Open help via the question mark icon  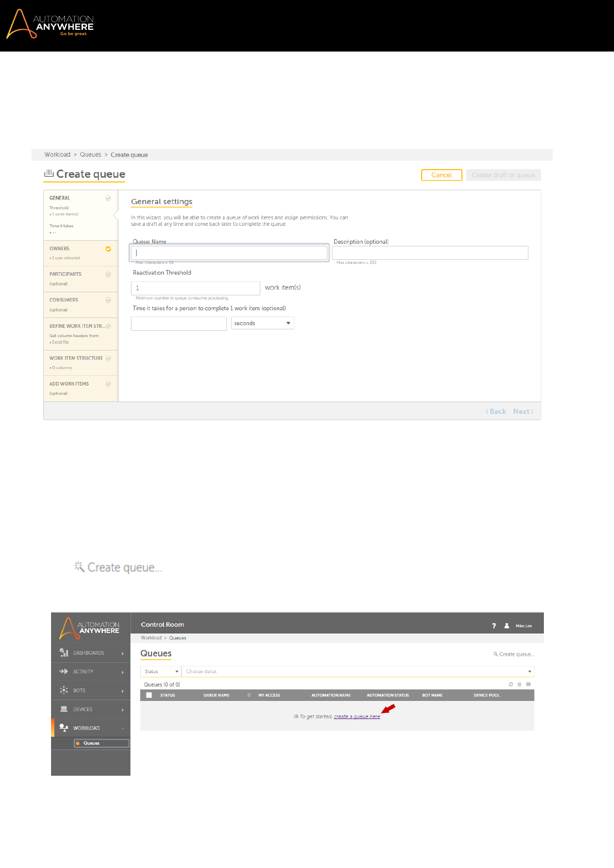pos(494,626)
